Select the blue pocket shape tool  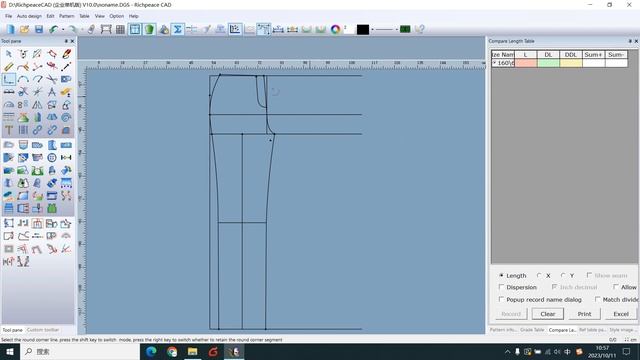point(23,145)
